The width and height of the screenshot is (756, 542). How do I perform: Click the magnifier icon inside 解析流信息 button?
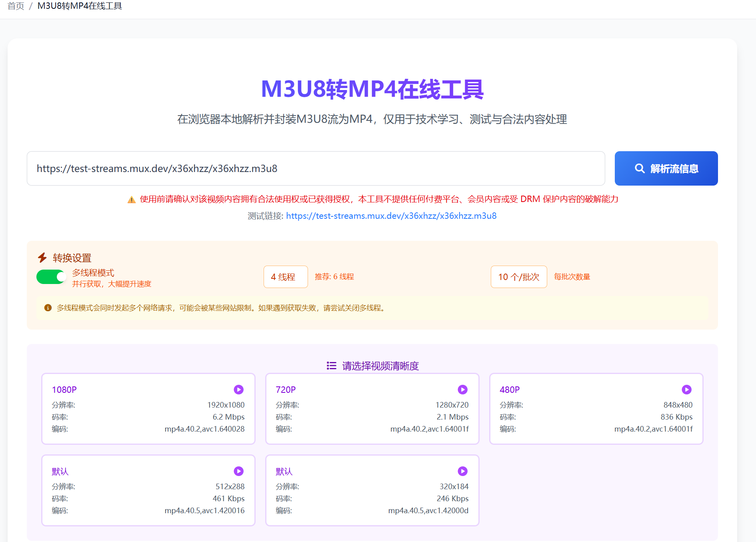[640, 168]
